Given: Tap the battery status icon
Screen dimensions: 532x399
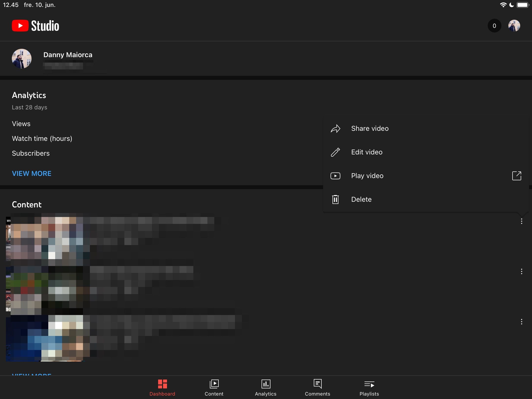Looking at the screenshot, I should (523, 5).
